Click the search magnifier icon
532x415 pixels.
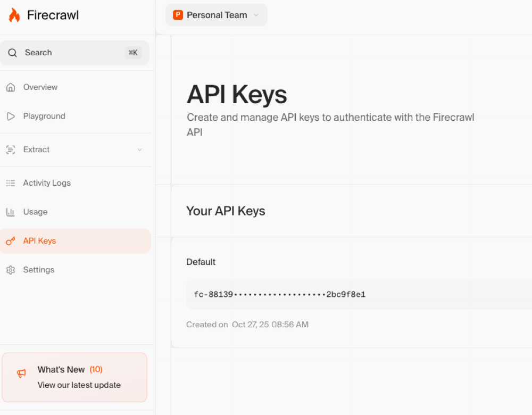pyautogui.click(x=13, y=53)
